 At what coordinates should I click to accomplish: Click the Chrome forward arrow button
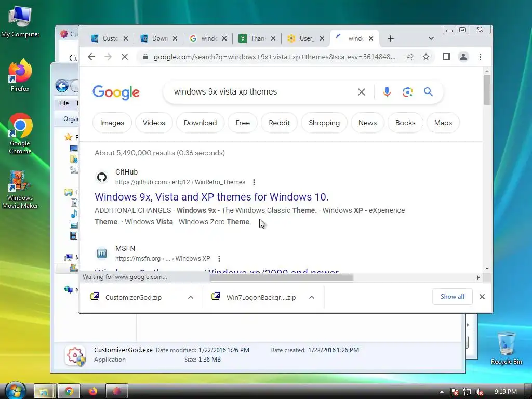pos(108,57)
